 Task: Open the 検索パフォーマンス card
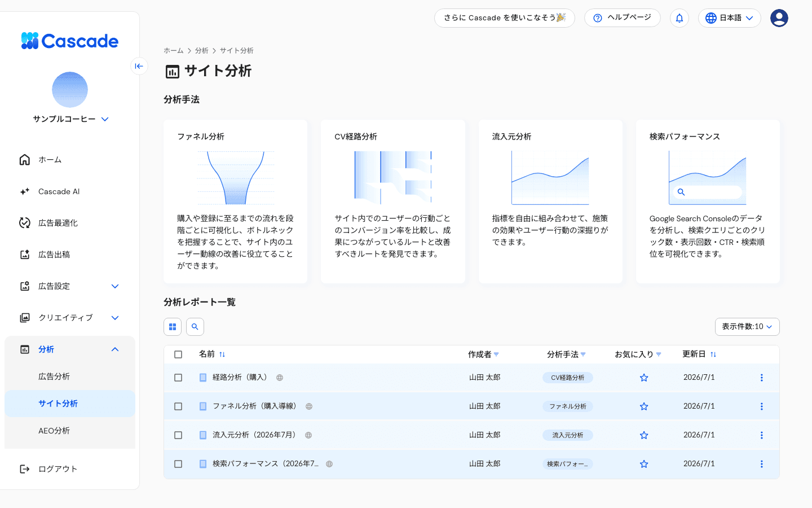coord(708,202)
